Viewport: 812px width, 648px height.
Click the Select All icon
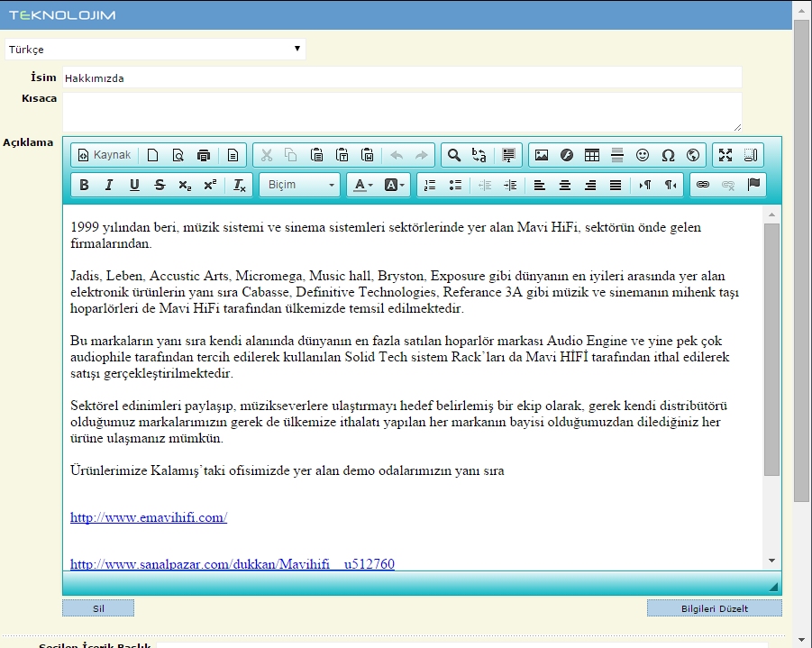(x=508, y=155)
